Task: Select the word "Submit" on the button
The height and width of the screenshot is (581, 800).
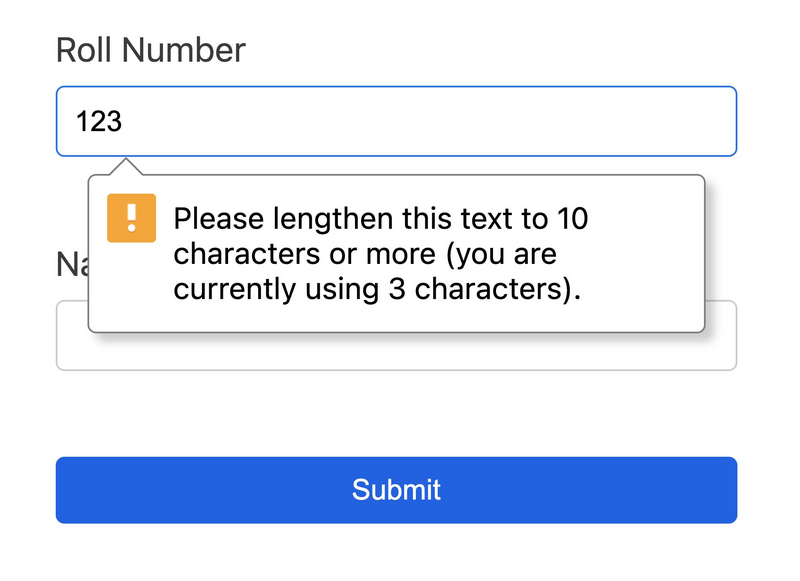Action: (x=396, y=490)
